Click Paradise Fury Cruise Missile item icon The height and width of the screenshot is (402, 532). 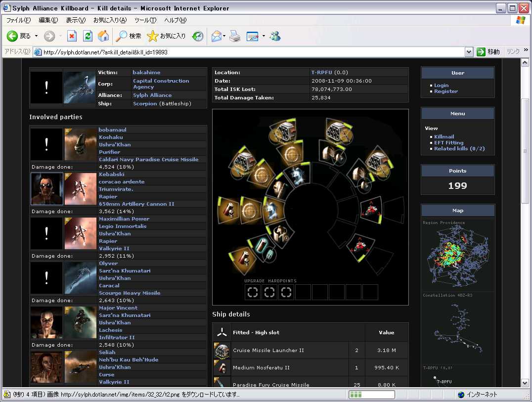click(x=222, y=382)
